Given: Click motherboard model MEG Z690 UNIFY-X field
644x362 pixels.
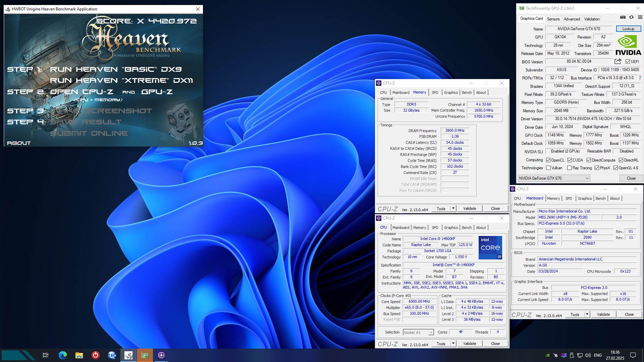Looking at the screenshot, I should click(x=569, y=218).
